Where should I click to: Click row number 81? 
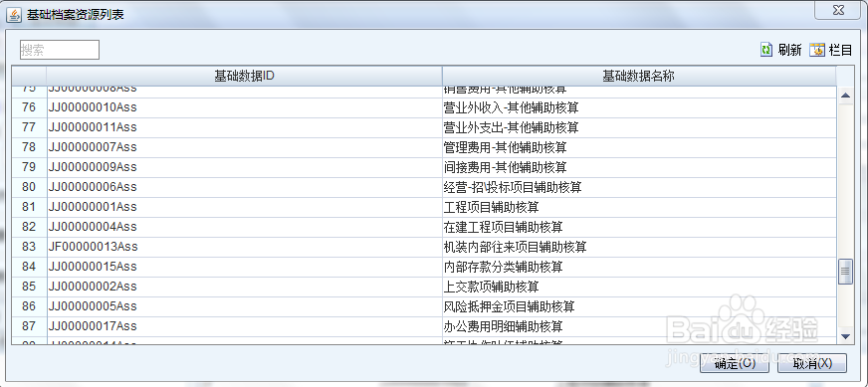pos(29,207)
